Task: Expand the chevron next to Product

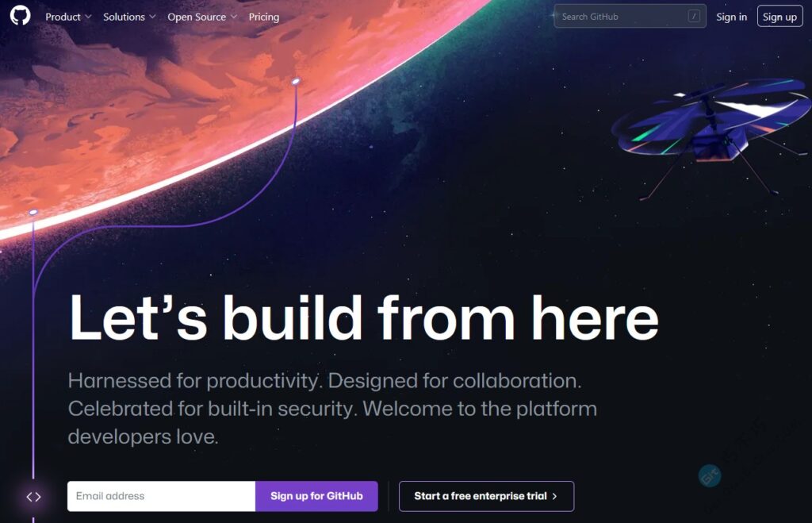Action: pos(88,17)
